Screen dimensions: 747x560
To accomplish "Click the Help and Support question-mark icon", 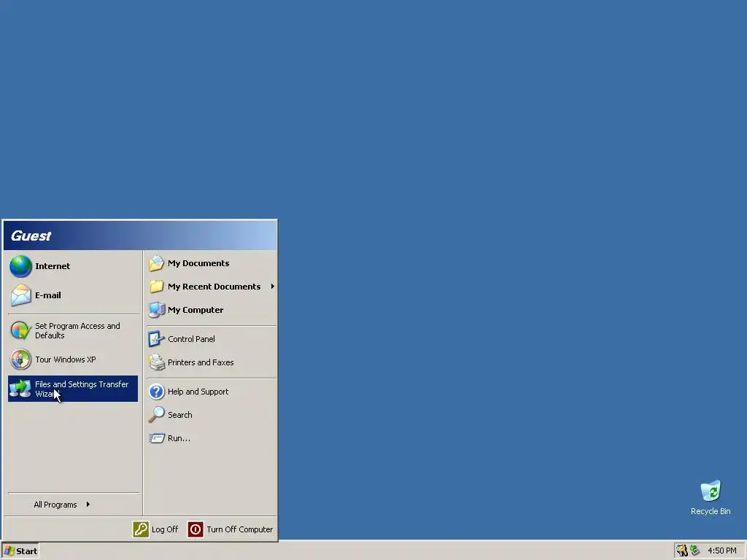I will (156, 392).
